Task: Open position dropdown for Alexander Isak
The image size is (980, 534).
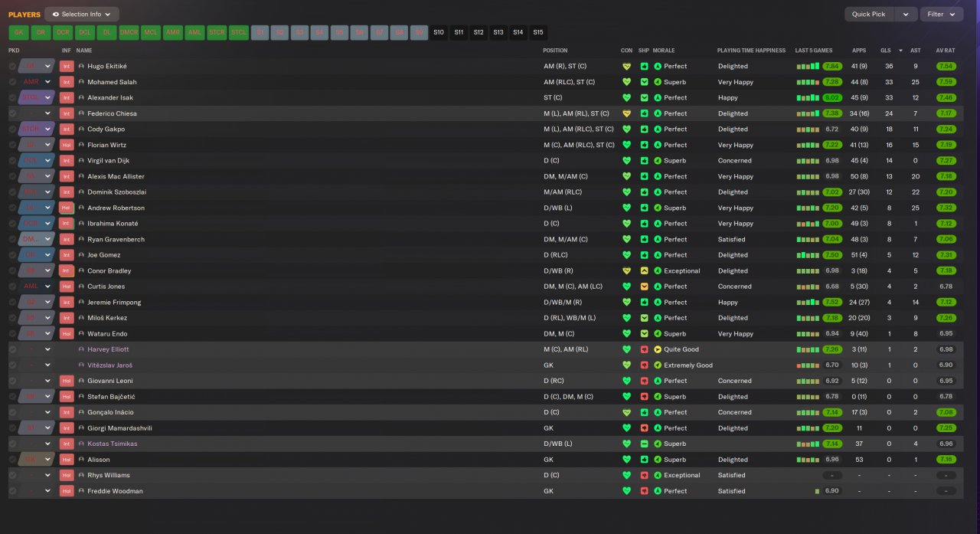Action: click(x=47, y=98)
